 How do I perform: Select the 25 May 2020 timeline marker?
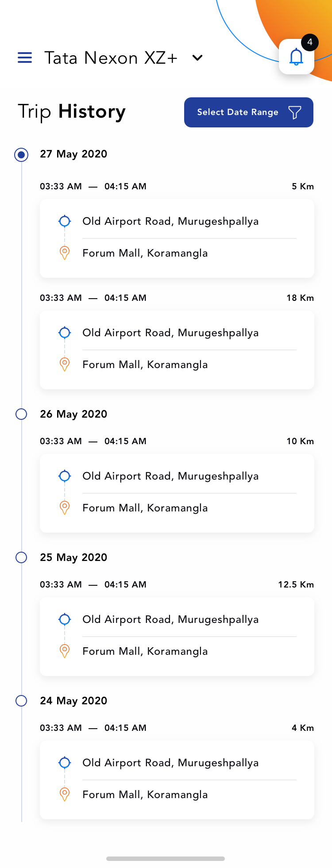pyautogui.click(x=21, y=557)
